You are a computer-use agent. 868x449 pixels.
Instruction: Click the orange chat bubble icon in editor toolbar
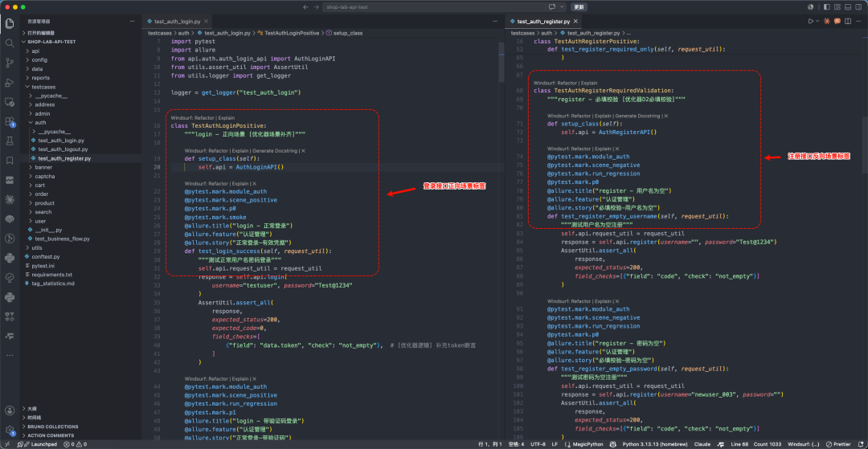(x=837, y=21)
